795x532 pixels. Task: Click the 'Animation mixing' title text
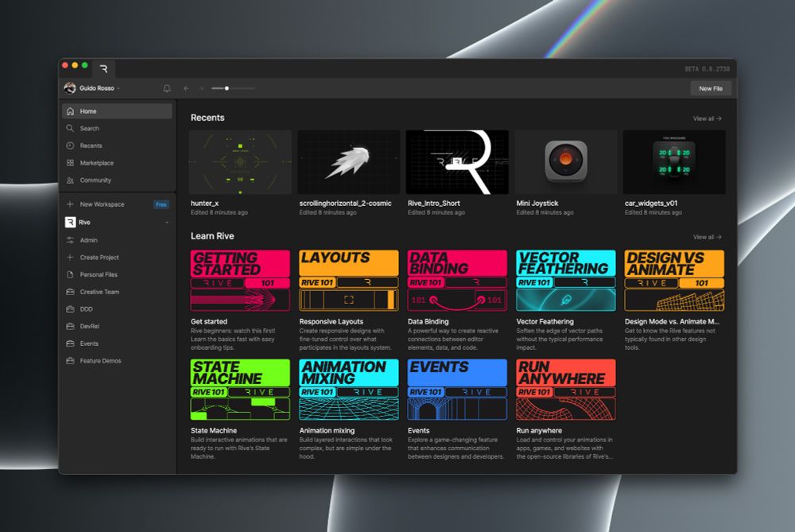pos(327,430)
